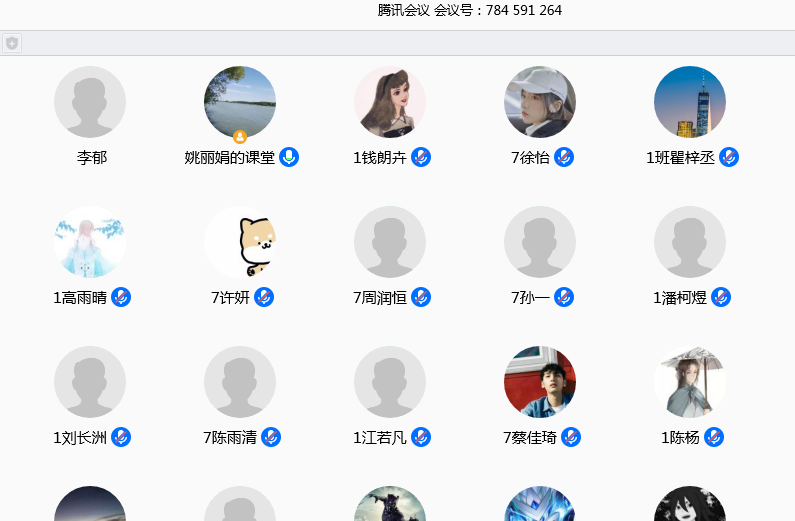Screen dimensions: 795x521
Task: Select 7周润恒's default gray avatar
Action: click(390, 242)
